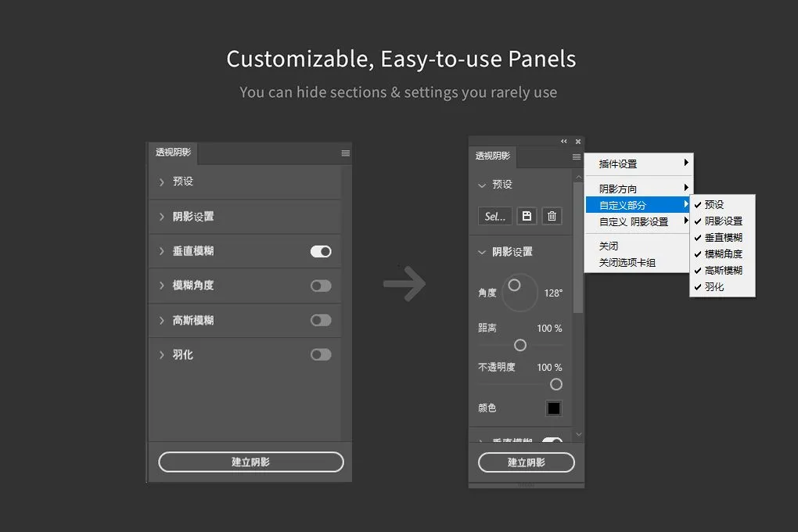This screenshot has height=532, width=798.
Task: Expand the 阴影设置 section in left panel
Action: pos(192,217)
